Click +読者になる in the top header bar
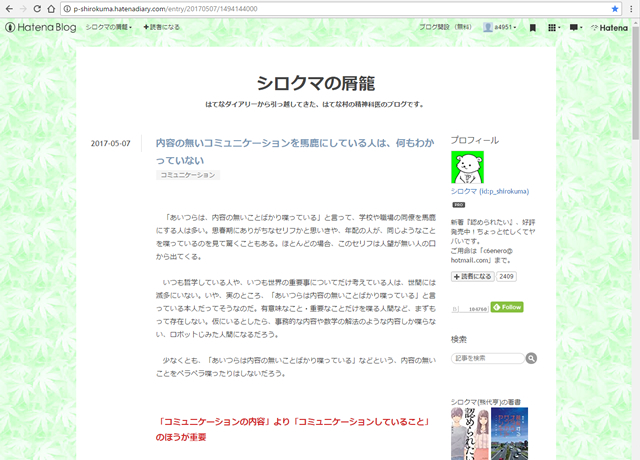This screenshot has width=640, height=460. pyautogui.click(x=161, y=27)
